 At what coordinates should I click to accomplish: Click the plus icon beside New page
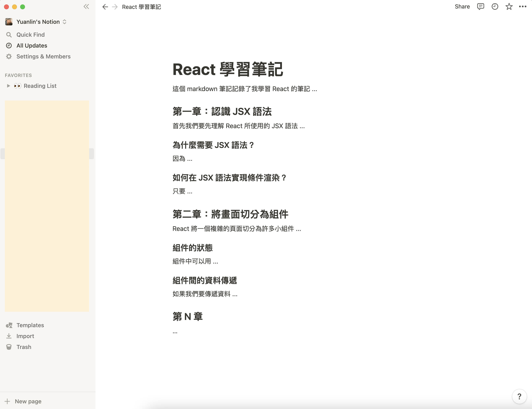[x=7, y=401]
